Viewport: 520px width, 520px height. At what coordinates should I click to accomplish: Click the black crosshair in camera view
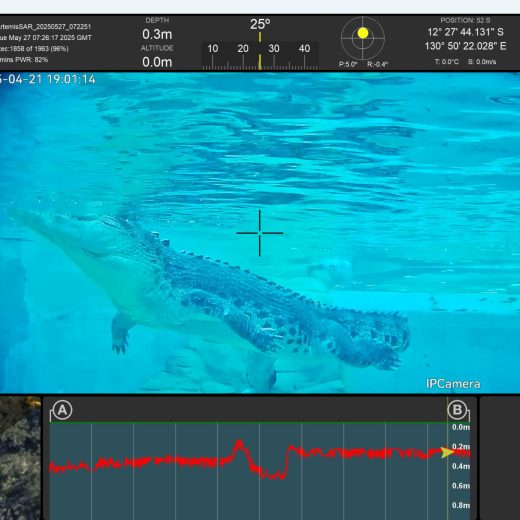pyautogui.click(x=260, y=233)
